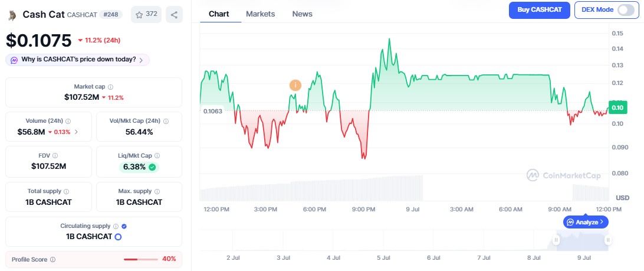Image resolution: width=644 pixels, height=271 pixels.
Task: Click 2 Jul on the range navigator
Action: click(233, 258)
